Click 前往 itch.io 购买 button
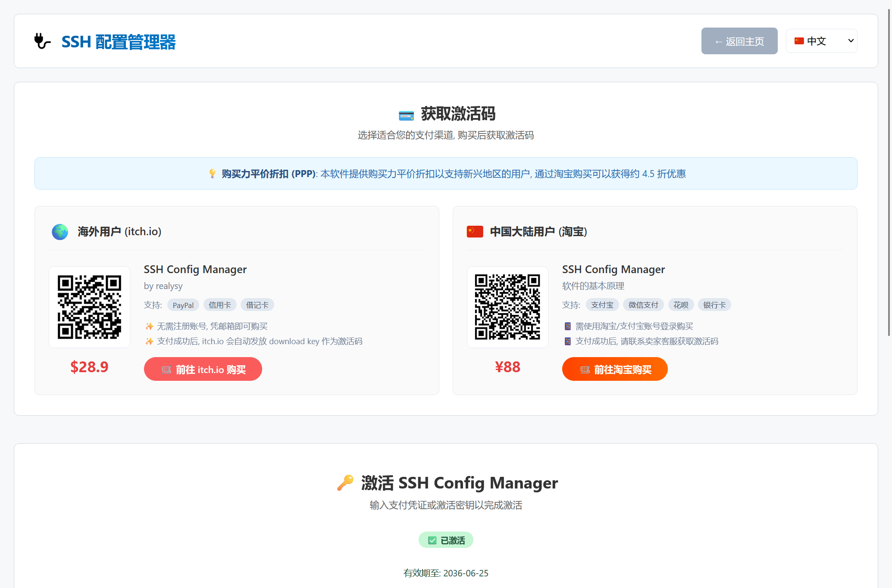The image size is (892, 588). pyautogui.click(x=203, y=369)
